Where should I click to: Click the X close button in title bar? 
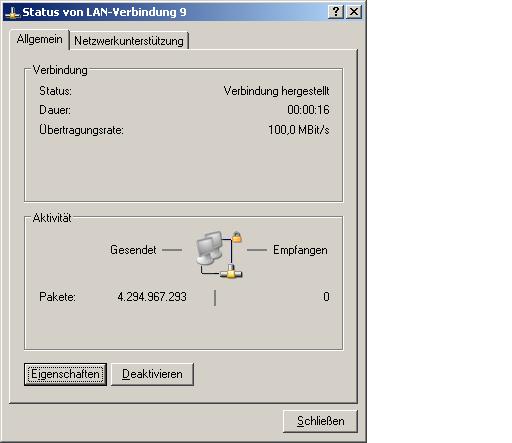coord(354,12)
